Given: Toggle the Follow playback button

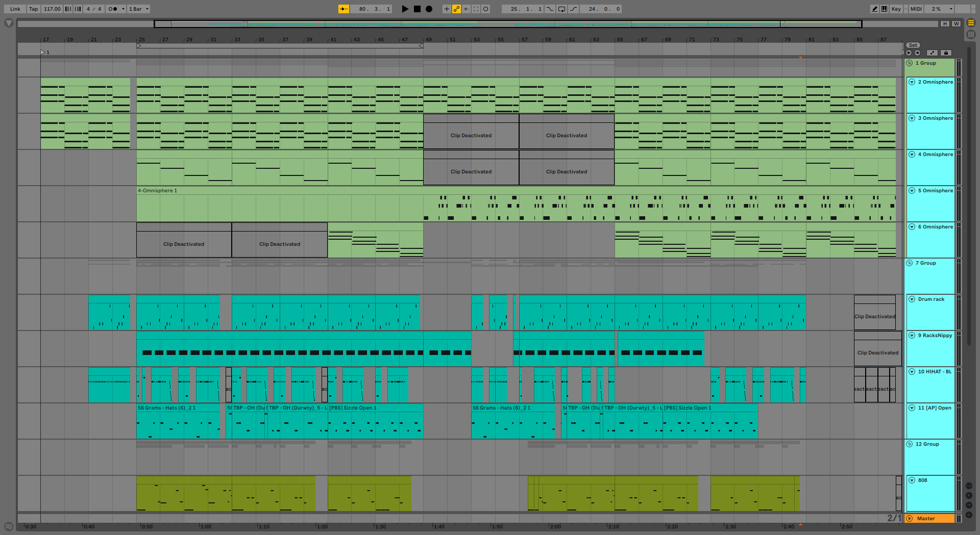Looking at the screenshot, I should coord(344,9).
